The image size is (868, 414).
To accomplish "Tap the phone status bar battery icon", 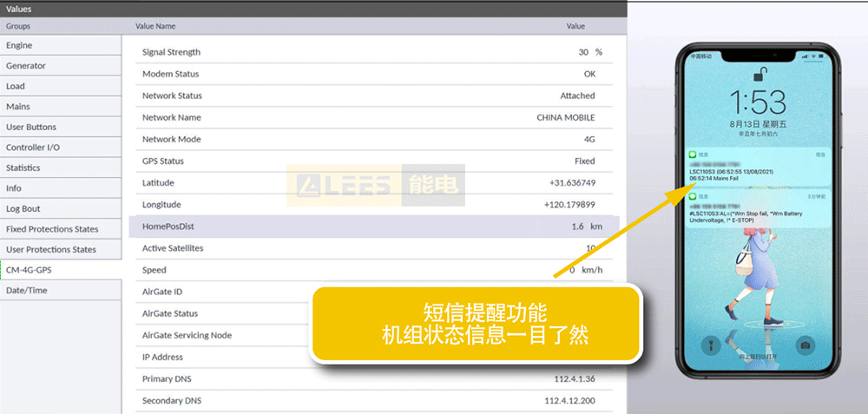I will (821, 56).
